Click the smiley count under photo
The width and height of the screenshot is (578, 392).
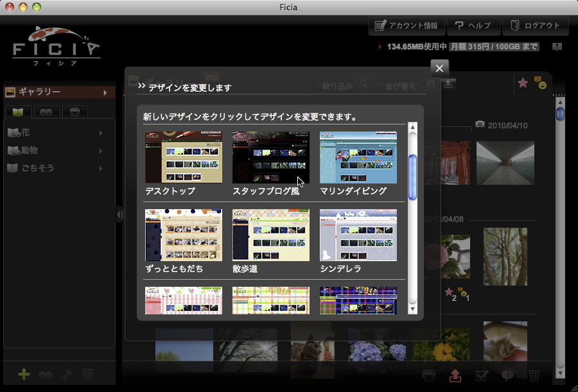[464, 294]
